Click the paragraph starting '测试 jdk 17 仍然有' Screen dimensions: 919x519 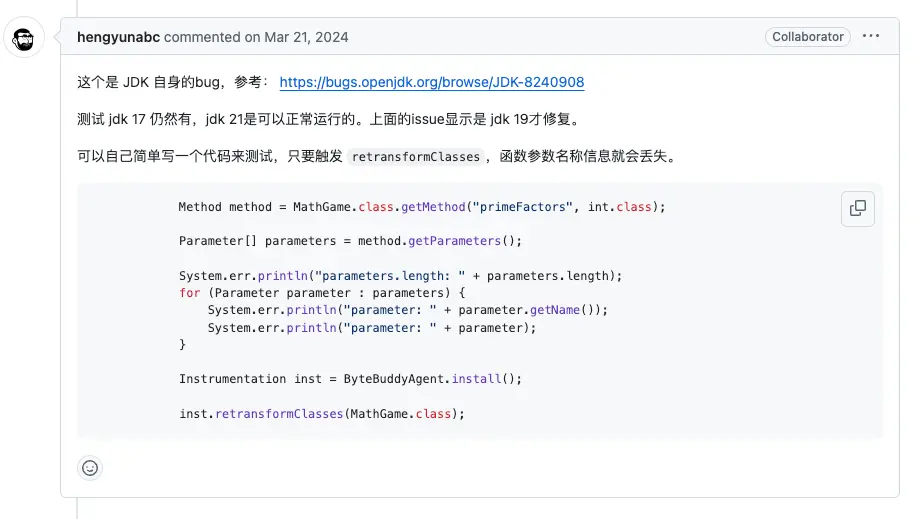(329, 119)
